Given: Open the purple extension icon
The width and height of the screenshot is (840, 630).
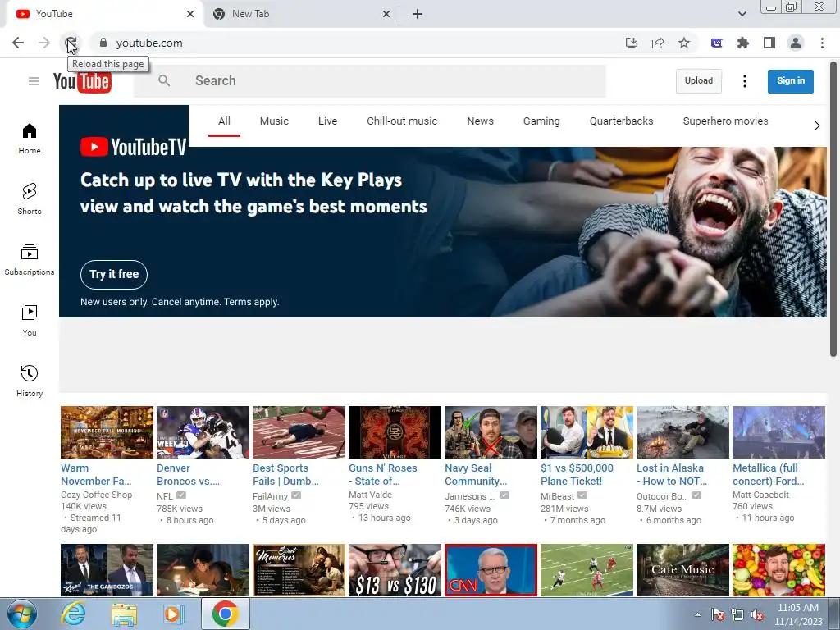Looking at the screenshot, I should coord(717,43).
